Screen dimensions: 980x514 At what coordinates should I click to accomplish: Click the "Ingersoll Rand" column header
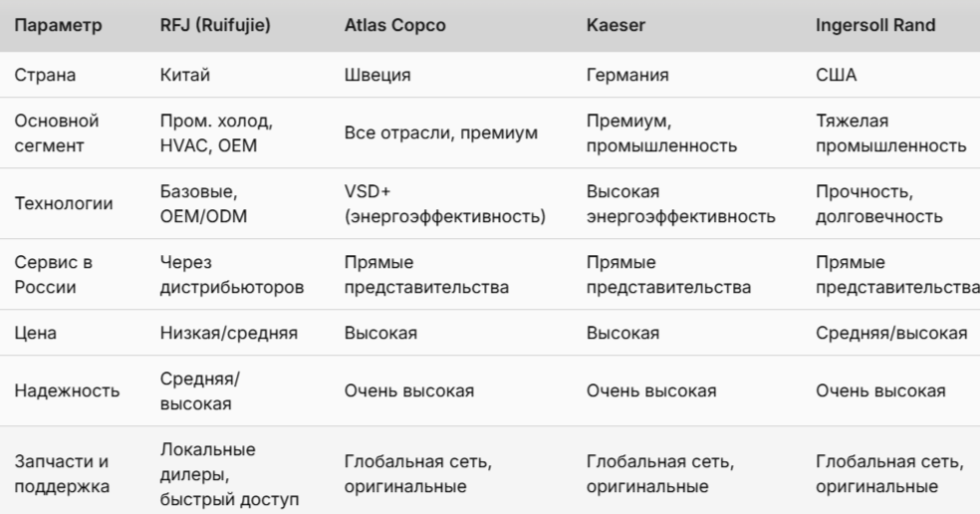pyautogui.click(x=874, y=25)
